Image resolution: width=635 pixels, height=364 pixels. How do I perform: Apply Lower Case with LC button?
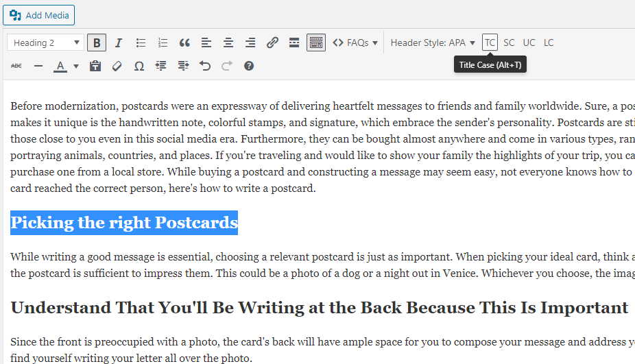click(549, 43)
